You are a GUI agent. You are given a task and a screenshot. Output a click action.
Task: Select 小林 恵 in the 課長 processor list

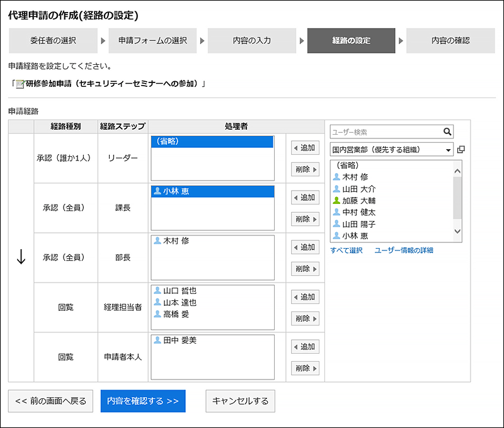tap(212, 191)
